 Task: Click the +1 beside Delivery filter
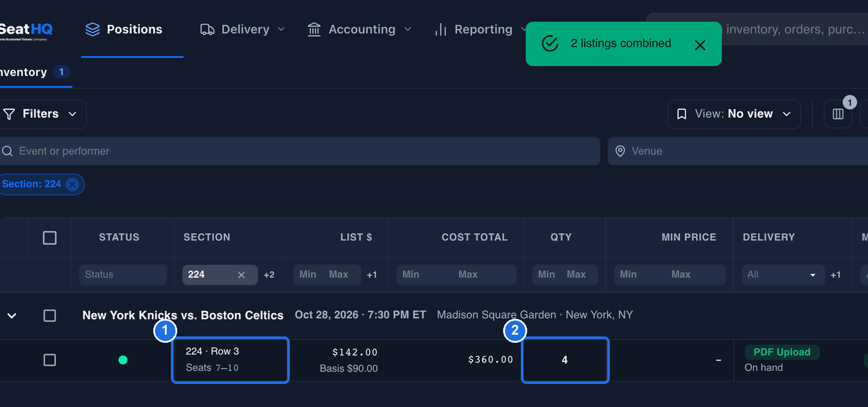point(835,275)
